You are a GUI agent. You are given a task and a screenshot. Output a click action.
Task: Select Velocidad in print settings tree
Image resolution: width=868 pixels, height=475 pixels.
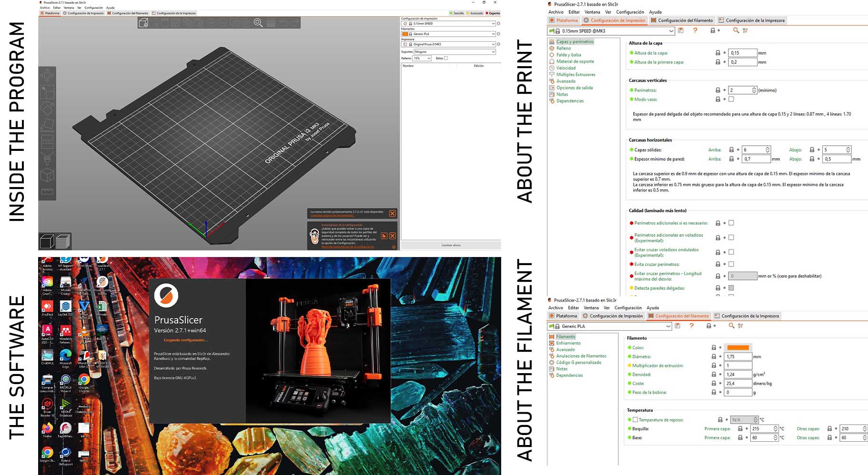coord(566,68)
